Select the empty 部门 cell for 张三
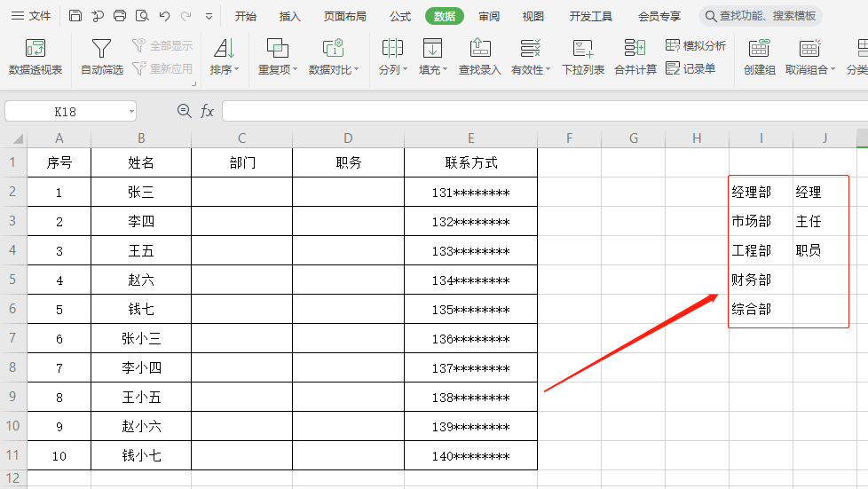 (x=242, y=193)
